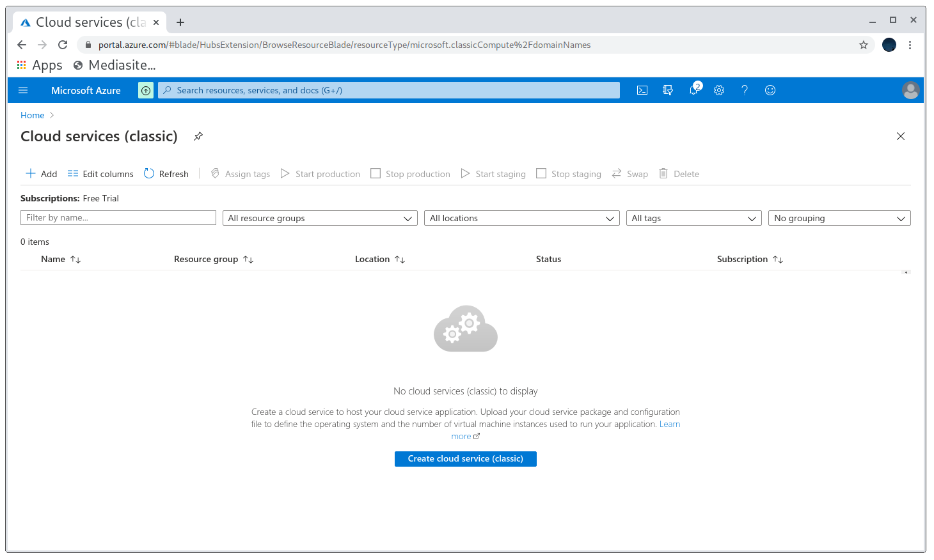The height and width of the screenshot is (560, 934).
Task: Open the Azure portal hamburger menu
Action: pyautogui.click(x=24, y=90)
